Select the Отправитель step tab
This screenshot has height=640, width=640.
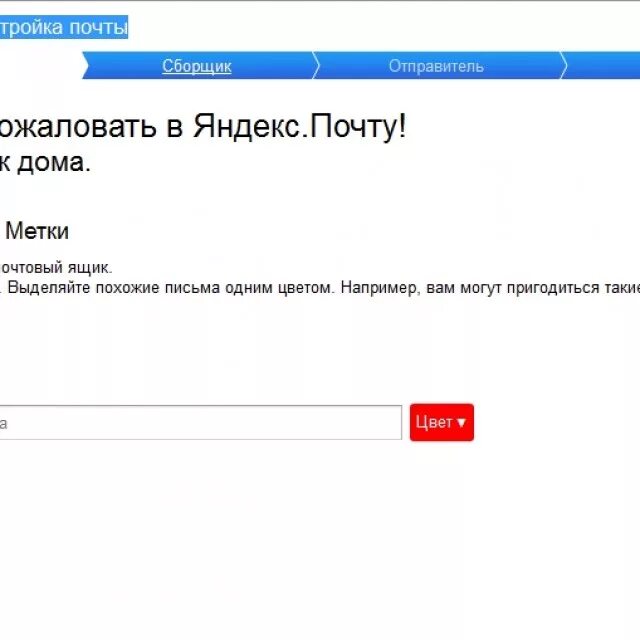click(x=436, y=66)
